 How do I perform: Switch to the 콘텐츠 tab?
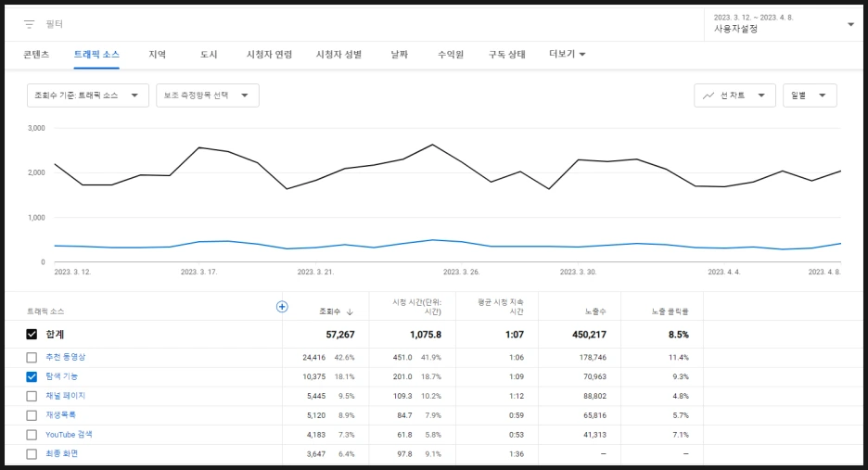click(36, 55)
